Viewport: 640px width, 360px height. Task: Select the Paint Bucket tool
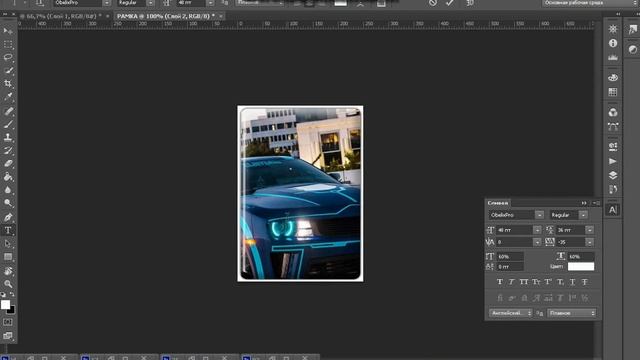pos(8,177)
